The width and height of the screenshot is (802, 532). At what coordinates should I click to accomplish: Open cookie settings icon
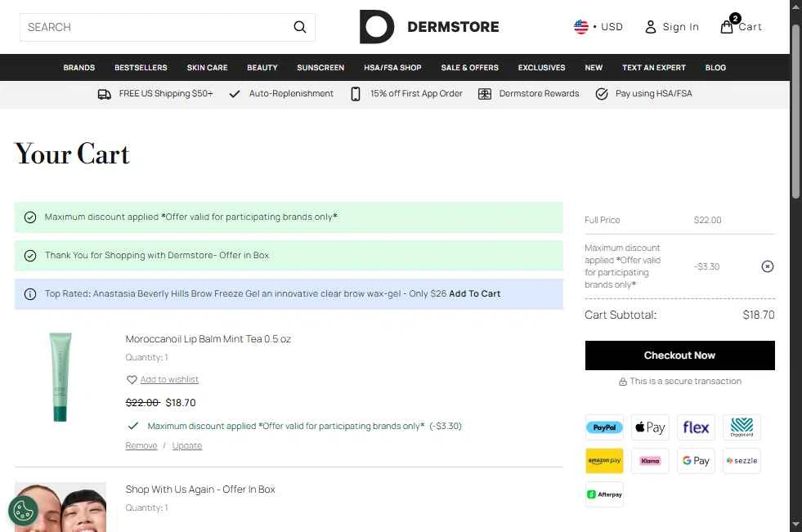pyautogui.click(x=23, y=511)
